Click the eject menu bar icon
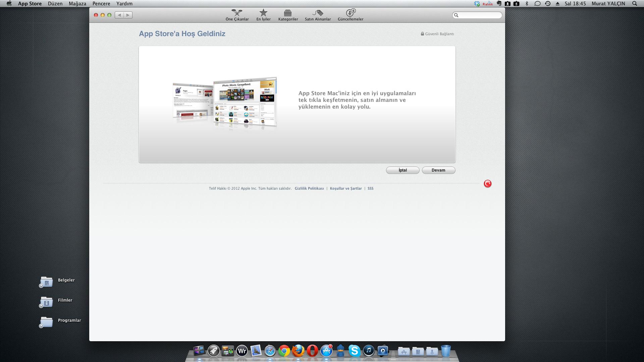 pyautogui.click(x=557, y=4)
